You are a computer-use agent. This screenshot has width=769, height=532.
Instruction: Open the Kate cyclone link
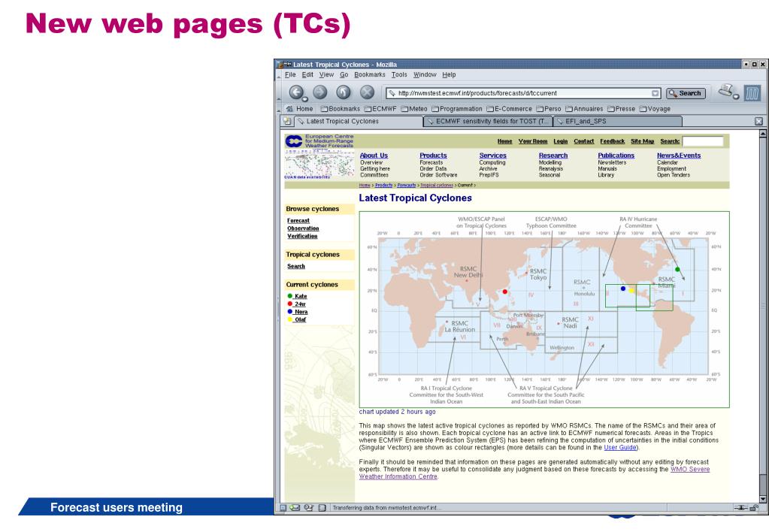point(301,296)
